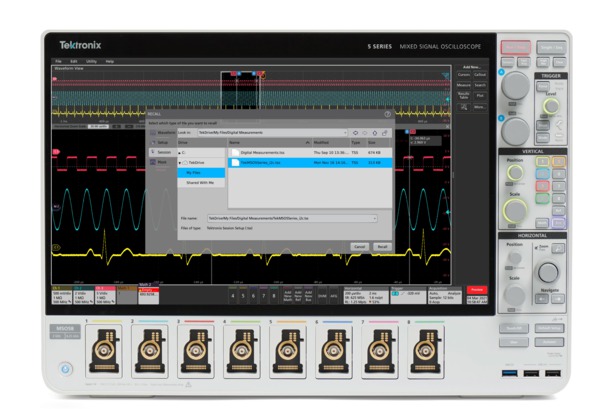This screenshot has height=409, width=600.
Task: Expand the File name dropdown
Action: [x=375, y=217]
